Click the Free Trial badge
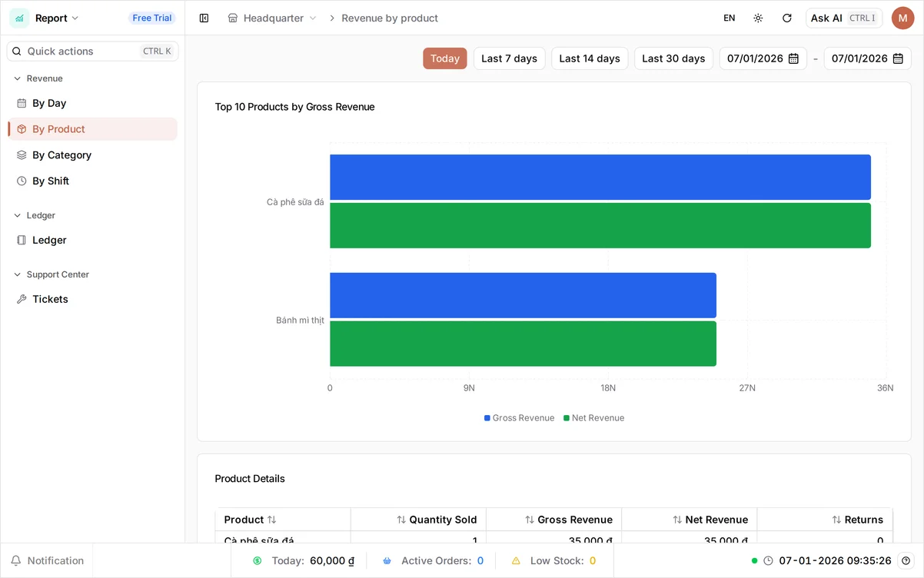Image resolution: width=924 pixels, height=578 pixels. click(x=152, y=18)
